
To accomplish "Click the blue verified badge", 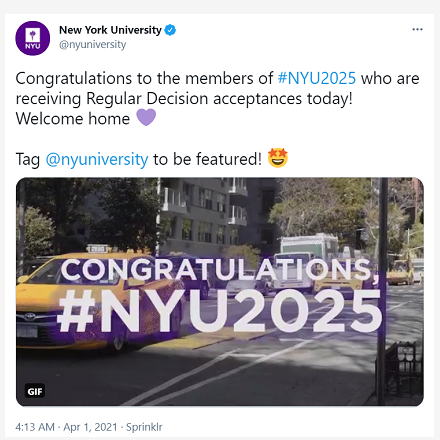I will click(170, 30).
